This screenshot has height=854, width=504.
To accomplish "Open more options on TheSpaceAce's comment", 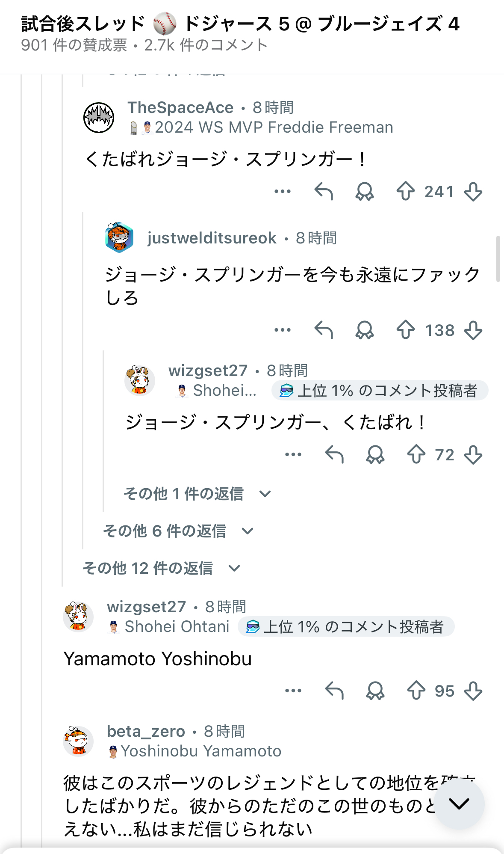I will [283, 191].
